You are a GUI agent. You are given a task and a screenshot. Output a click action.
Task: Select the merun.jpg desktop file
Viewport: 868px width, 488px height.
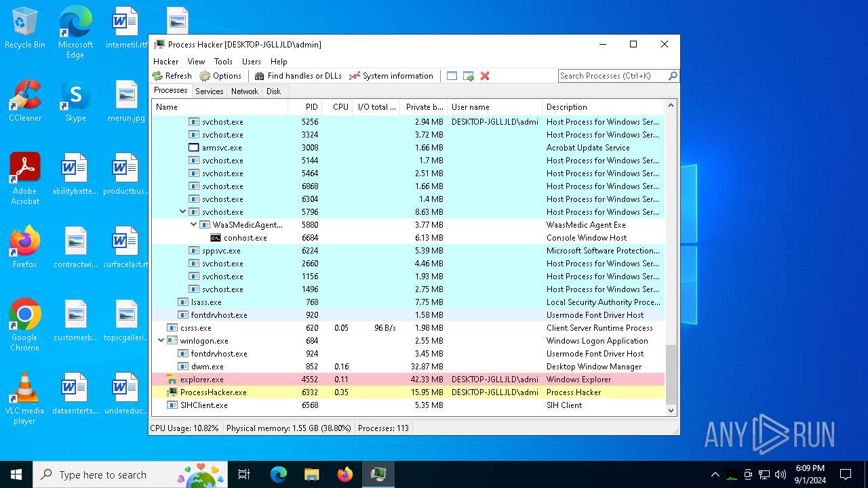click(x=126, y=101)
